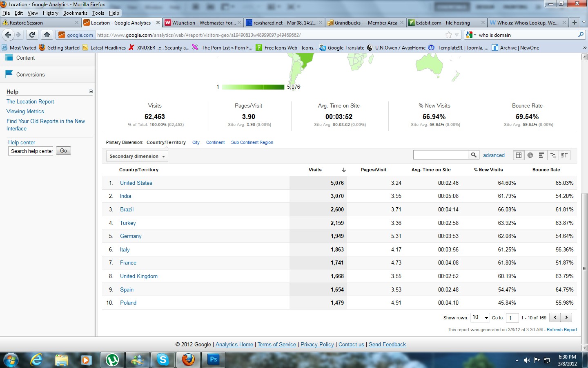Collapse the Help section in the sidebar
The image size is (588, 368).
[x=91, y=92]
